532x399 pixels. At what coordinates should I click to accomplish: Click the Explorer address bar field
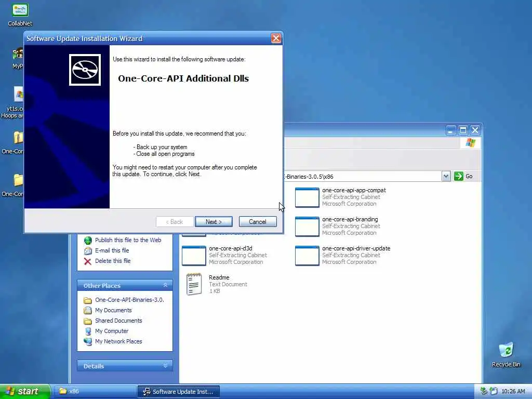point(362,177)
